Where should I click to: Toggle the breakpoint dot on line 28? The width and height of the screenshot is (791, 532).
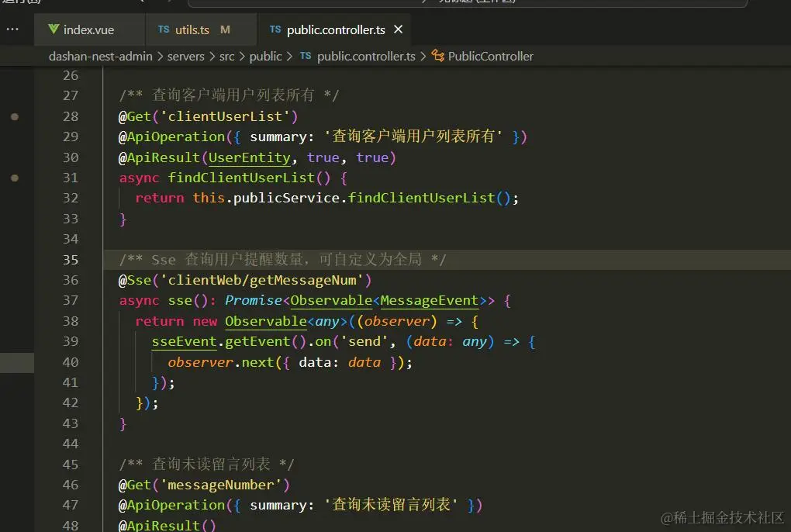click(15, 116)
